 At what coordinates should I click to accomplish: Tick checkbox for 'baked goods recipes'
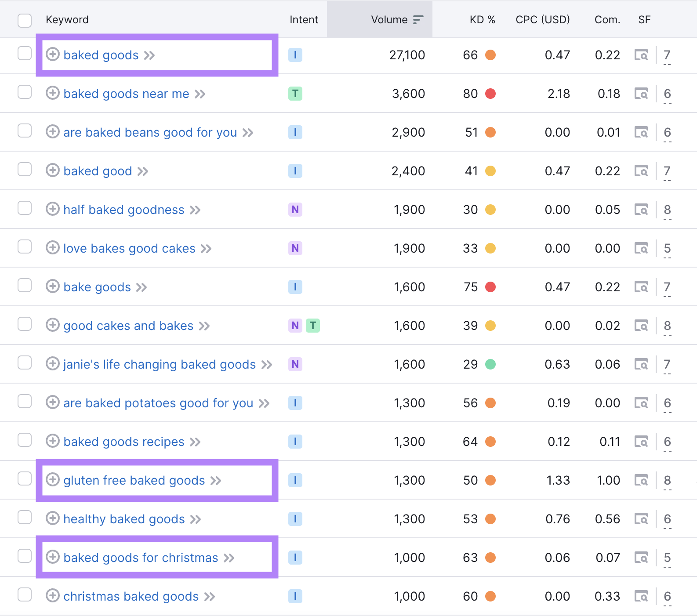25,440
